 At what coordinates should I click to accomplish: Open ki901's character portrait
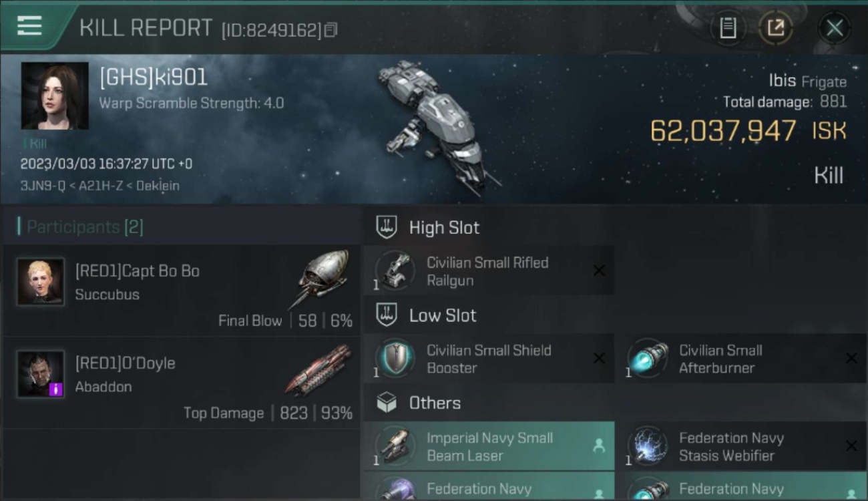pos(55,96)
